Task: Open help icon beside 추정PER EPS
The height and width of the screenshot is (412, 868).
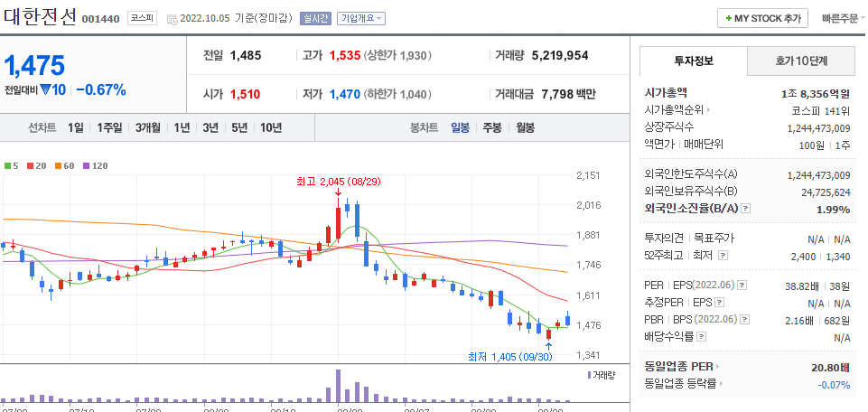Action: [719, 303]
